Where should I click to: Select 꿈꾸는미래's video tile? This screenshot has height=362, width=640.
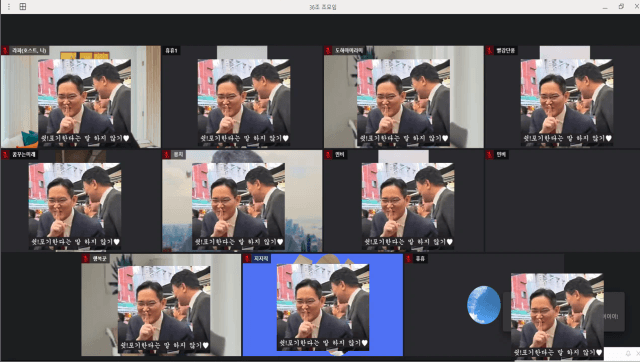coord(81,201)
